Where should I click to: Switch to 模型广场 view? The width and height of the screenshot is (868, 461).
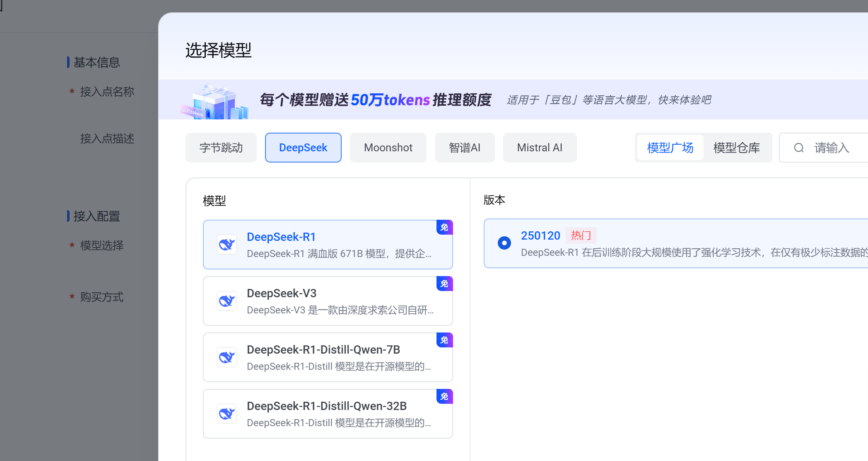[x=670, y=148]
